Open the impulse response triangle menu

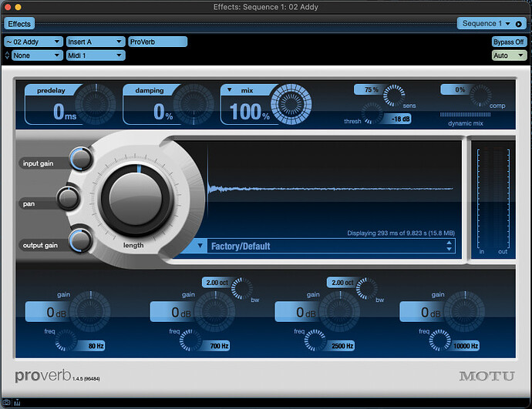(200, 246)
